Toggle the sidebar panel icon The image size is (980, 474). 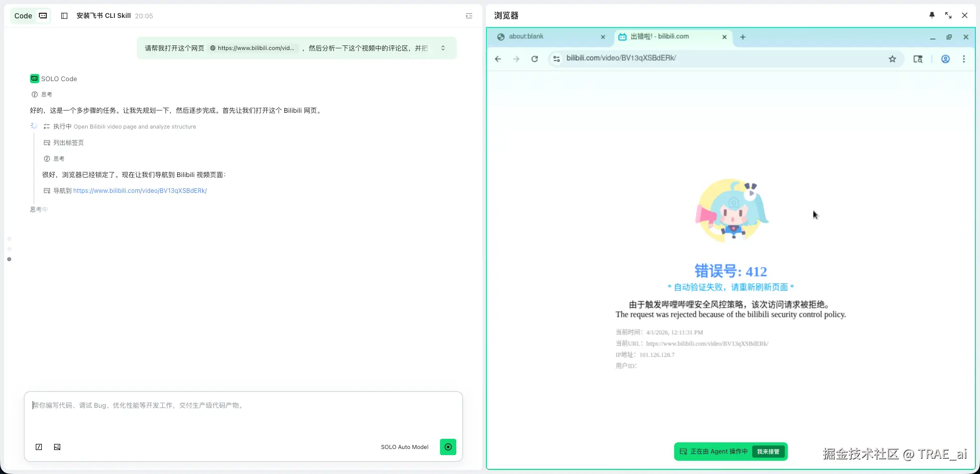(x=64, y=16)
